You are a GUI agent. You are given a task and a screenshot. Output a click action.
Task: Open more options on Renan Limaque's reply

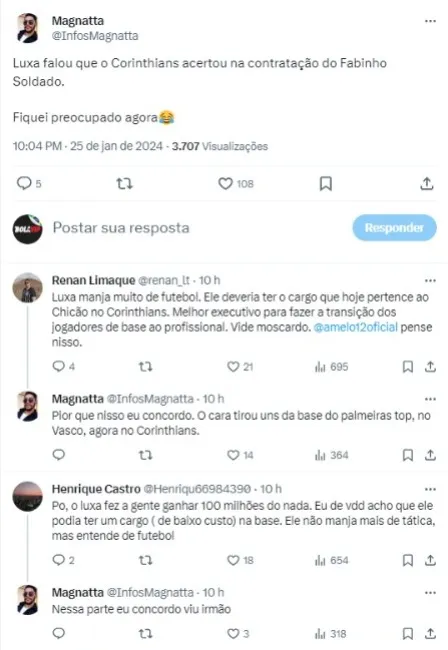(x=431, y=281)
